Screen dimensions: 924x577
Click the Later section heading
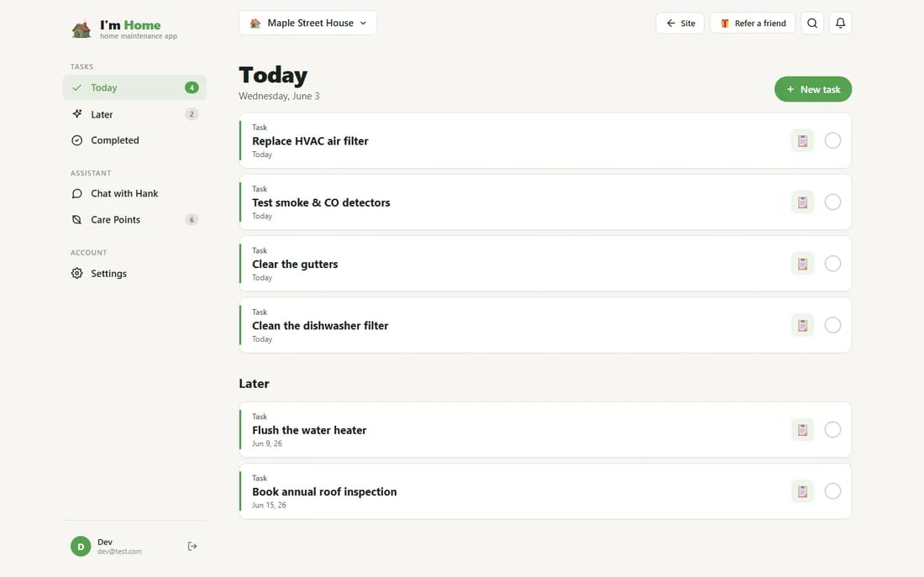point(254,384)
